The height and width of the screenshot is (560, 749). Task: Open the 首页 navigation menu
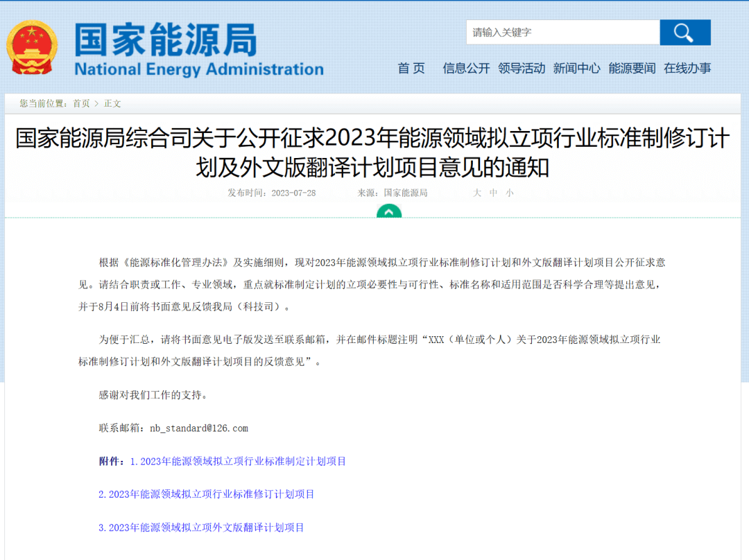411,69
